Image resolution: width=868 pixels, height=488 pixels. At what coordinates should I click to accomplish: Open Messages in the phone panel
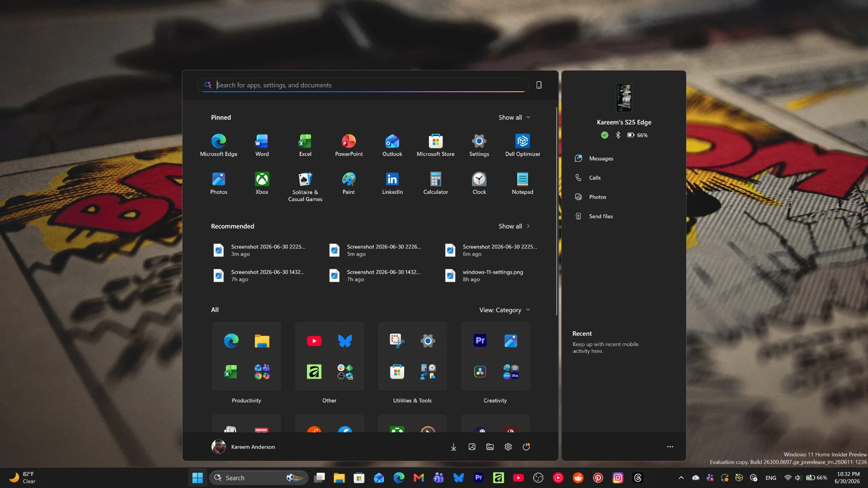[594, 158]
